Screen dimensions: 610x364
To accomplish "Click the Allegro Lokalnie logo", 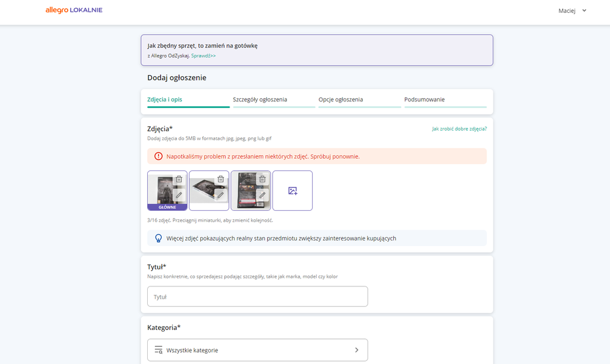I will [74, 10].
